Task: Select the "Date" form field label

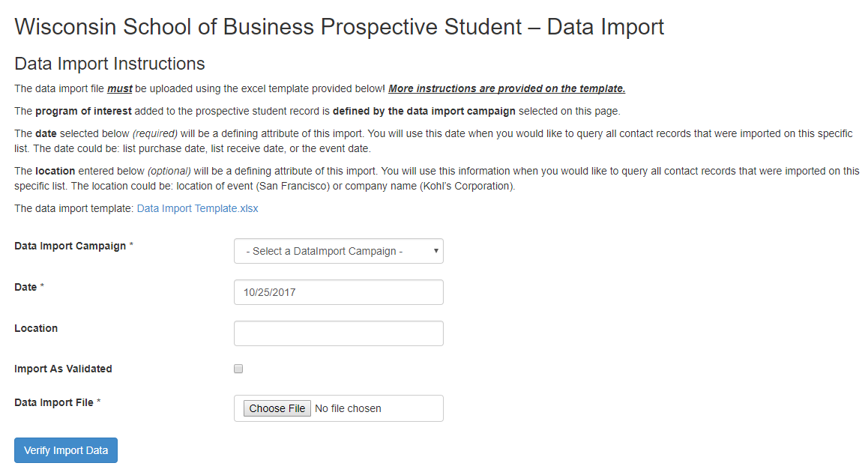Action: [25, 287]
